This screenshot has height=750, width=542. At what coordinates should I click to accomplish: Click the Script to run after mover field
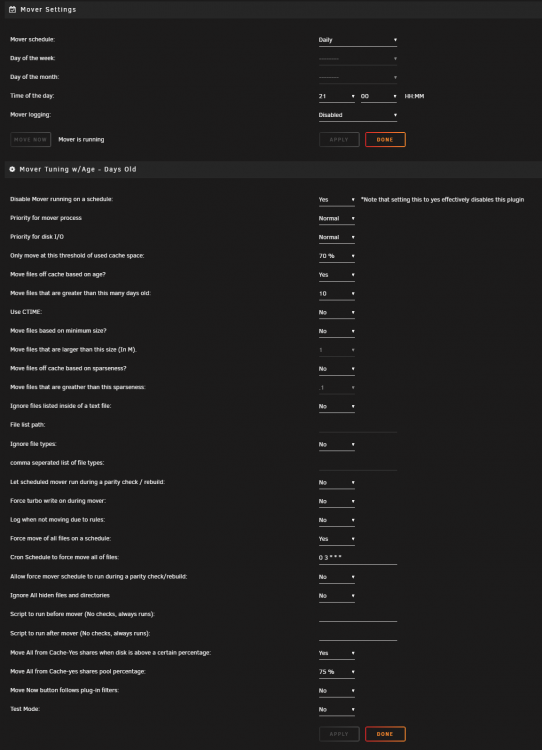tap(358, 634)
